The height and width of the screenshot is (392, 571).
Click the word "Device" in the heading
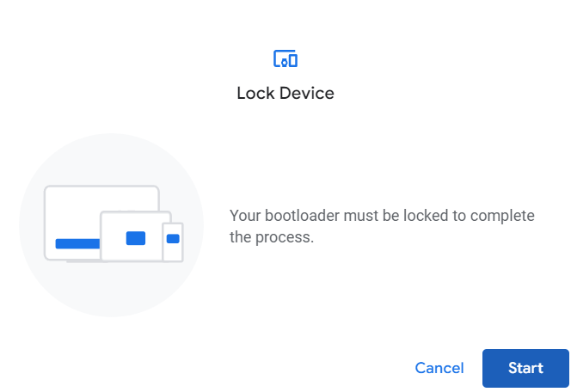point(304,93)
